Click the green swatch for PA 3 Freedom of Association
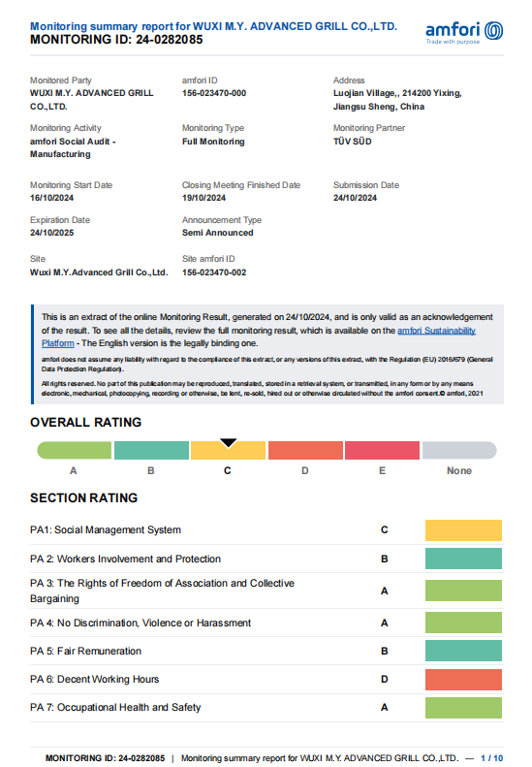 pyautogui.click(x=463, y=591)
